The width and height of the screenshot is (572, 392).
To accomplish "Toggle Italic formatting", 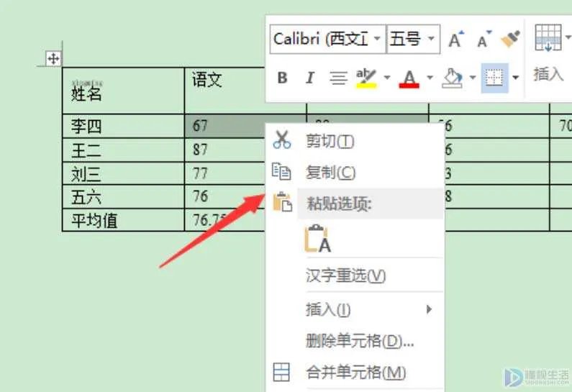I will tap(309, 78).
